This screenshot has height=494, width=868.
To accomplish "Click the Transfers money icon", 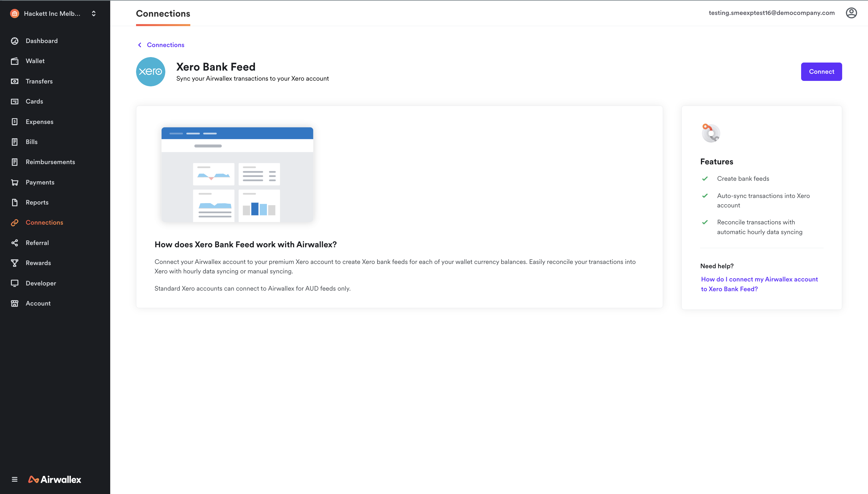I will pyautogui.click(x=15, y=81).
